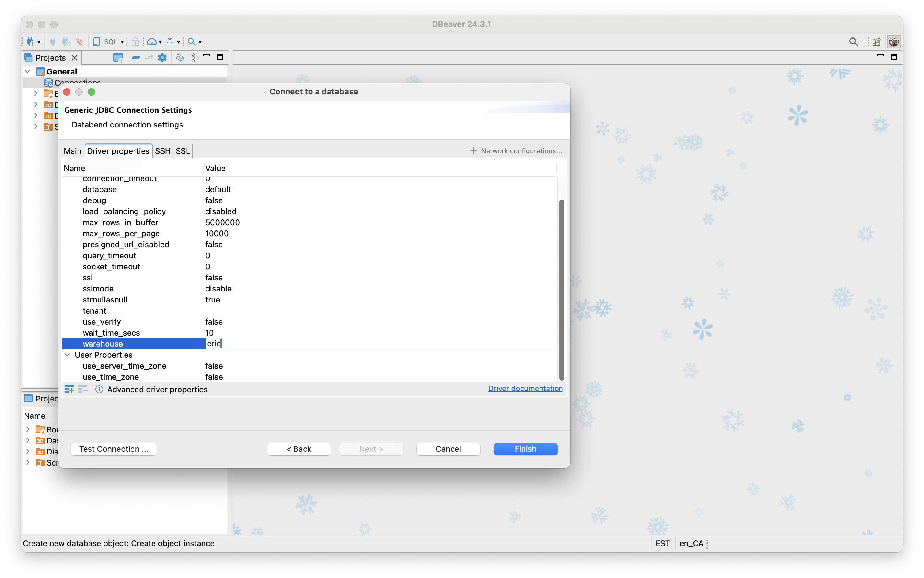Click the sslmode value disable

(218, 289)
